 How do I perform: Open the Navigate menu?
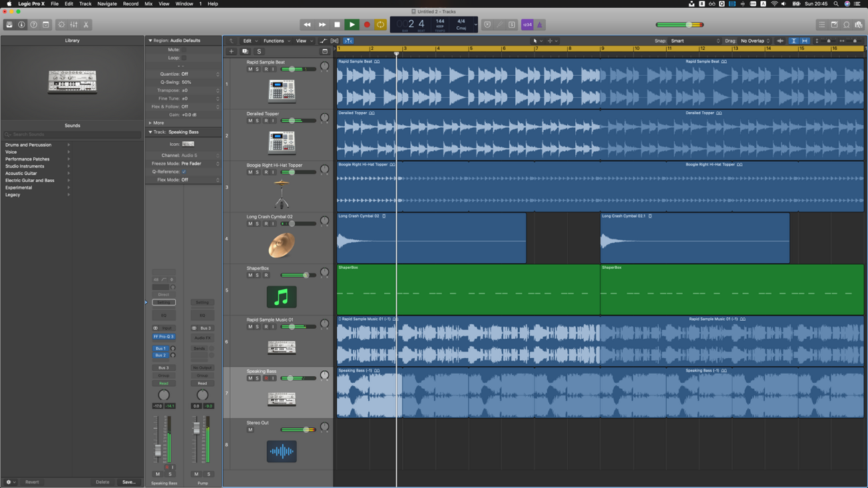tap(107, 4)
